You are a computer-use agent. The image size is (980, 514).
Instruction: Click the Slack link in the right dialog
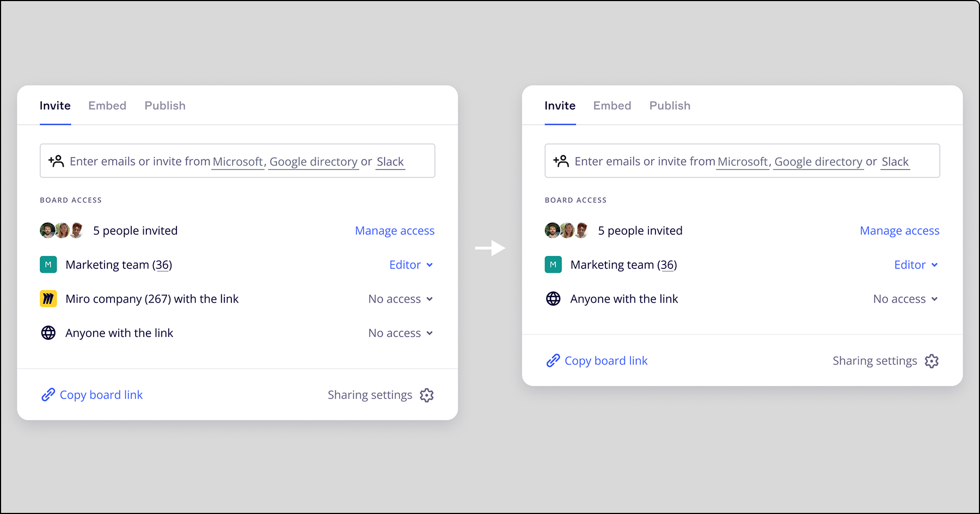895,162
